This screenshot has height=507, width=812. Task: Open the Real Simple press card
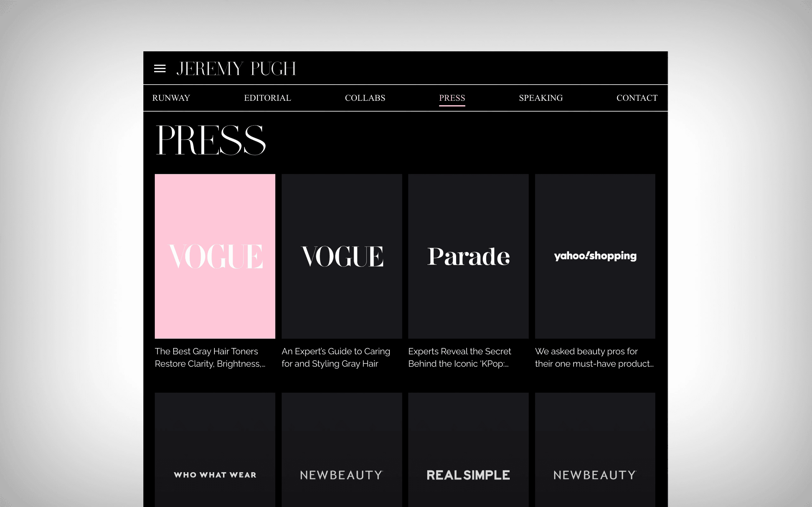468,469
